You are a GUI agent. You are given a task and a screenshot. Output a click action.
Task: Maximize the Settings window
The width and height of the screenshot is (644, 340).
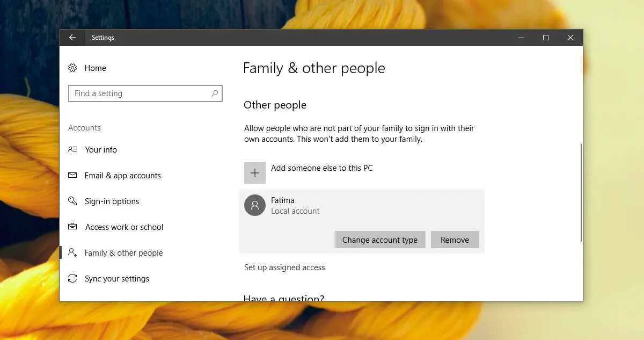(546, 38)
